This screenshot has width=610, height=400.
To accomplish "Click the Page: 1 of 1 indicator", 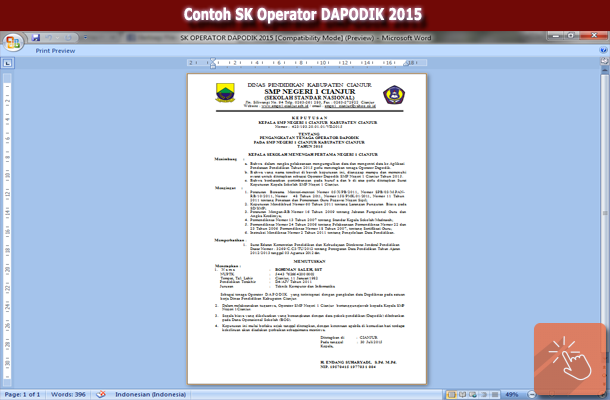I will tap(23, 395).
